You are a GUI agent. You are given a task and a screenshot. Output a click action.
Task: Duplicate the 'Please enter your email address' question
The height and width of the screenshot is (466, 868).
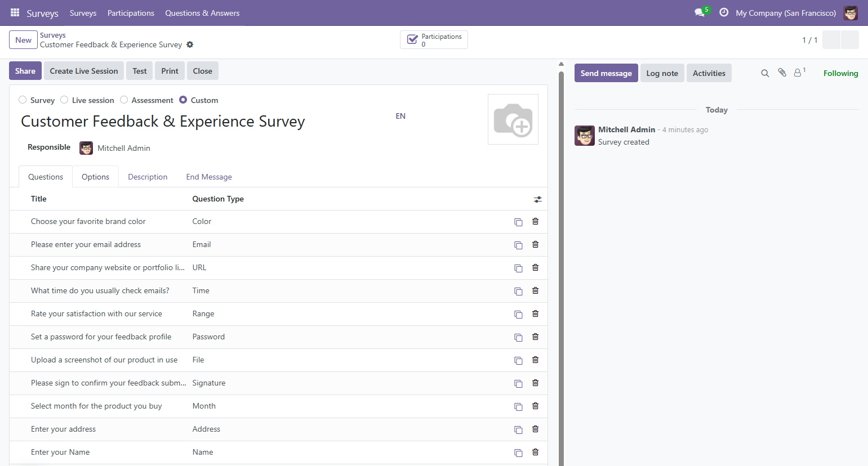point(518,245)
